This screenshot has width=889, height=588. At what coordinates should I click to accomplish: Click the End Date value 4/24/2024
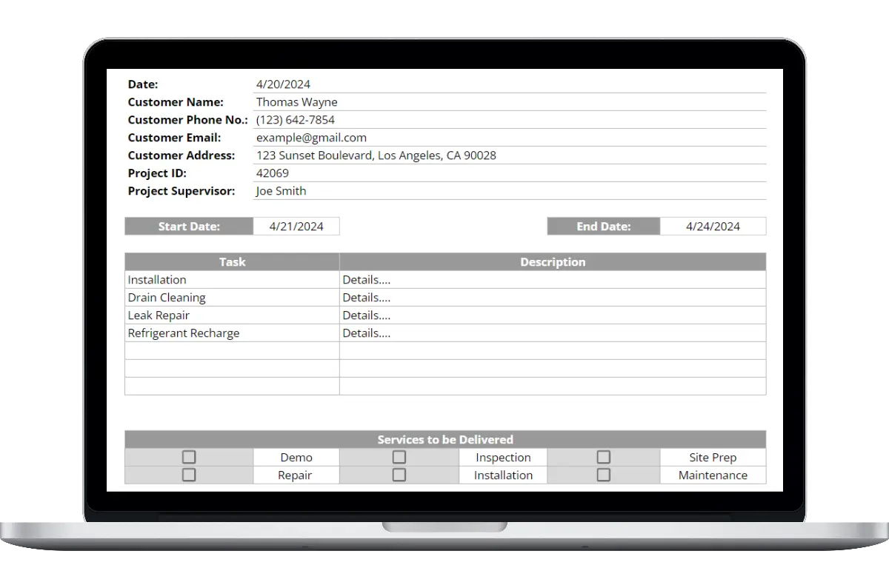click(713, 227)
